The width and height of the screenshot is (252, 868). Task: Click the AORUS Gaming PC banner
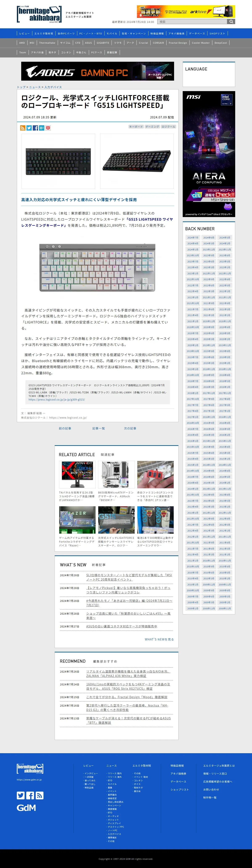[98, 71]
